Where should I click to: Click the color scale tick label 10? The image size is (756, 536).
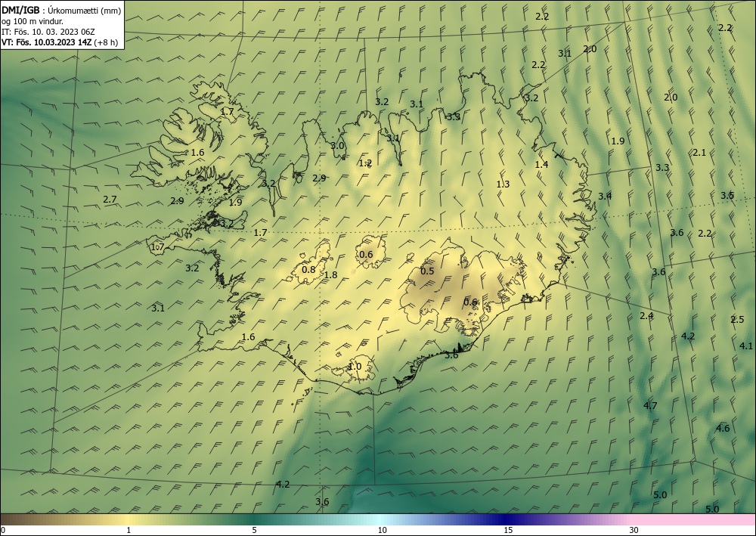(x=382, y=530)
